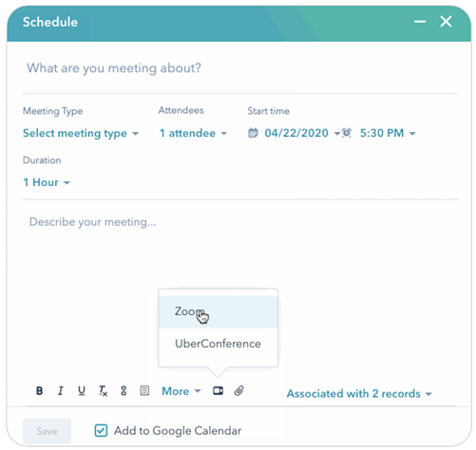Attach a file with the paperclip icon
The height and width of the screenshot is (450, 476).
click(x=239, y=391)
